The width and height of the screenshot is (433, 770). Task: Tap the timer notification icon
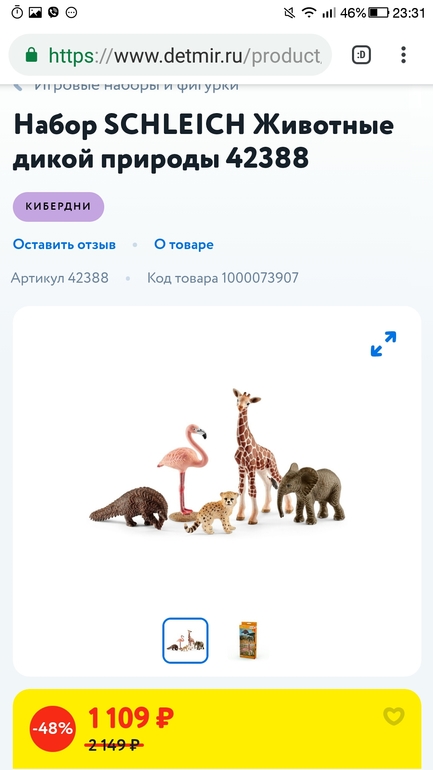click(x=17, y=13)
